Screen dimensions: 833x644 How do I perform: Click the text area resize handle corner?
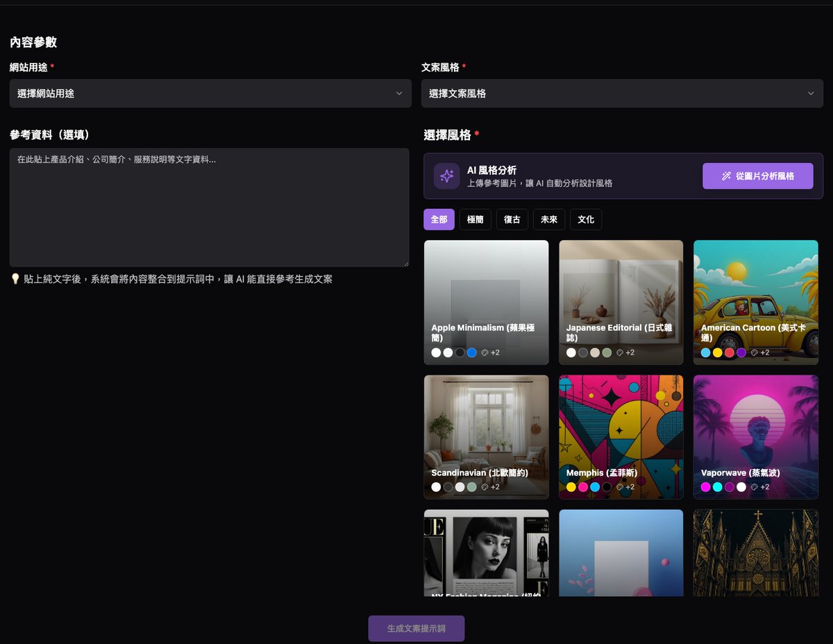tap(405, 263)
